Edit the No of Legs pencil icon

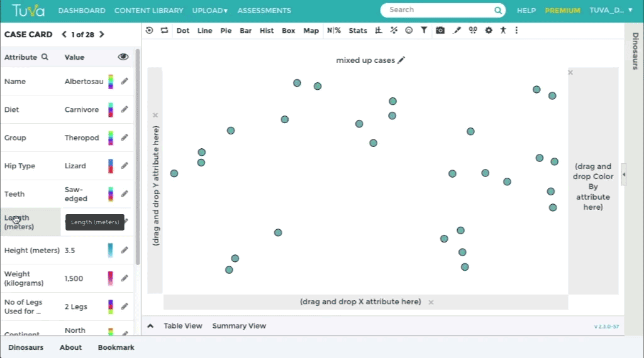tap(125, 306)
